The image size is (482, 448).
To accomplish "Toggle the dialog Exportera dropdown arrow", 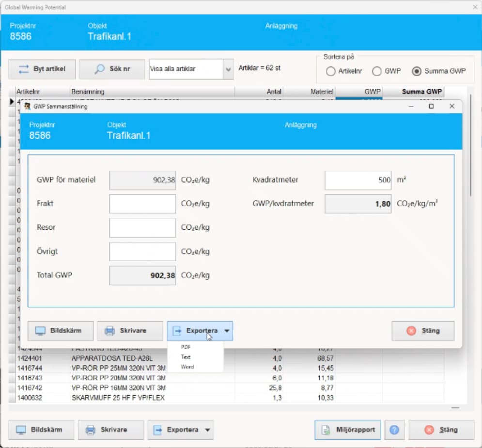I will pyautogui.click(x=227, y=331).
